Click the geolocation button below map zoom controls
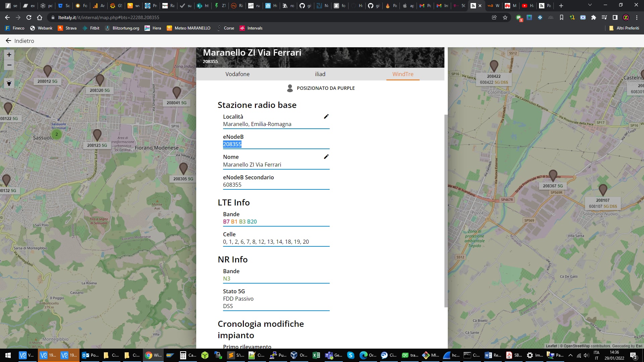644x362 pixels. 9,83
